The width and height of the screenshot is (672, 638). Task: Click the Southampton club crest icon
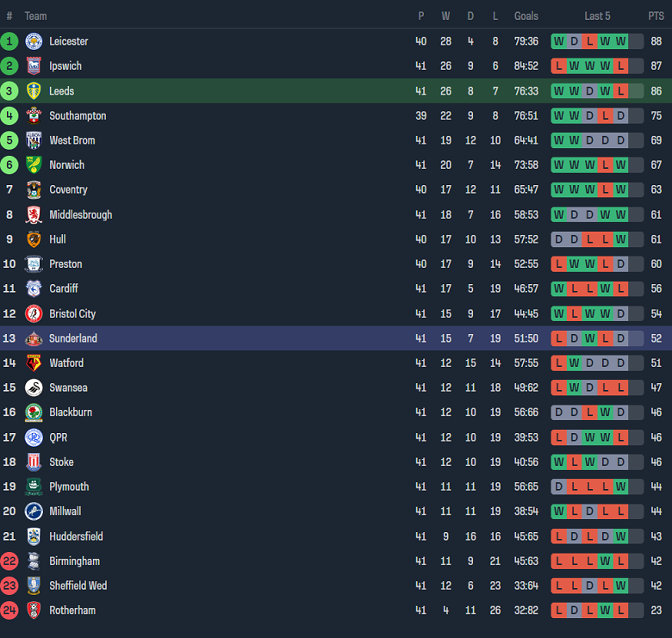tap(34, 115)
